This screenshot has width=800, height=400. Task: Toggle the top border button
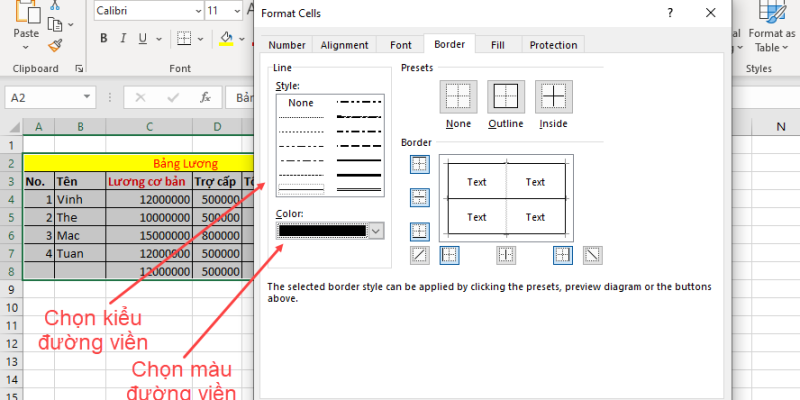click(x=419, y=165)
